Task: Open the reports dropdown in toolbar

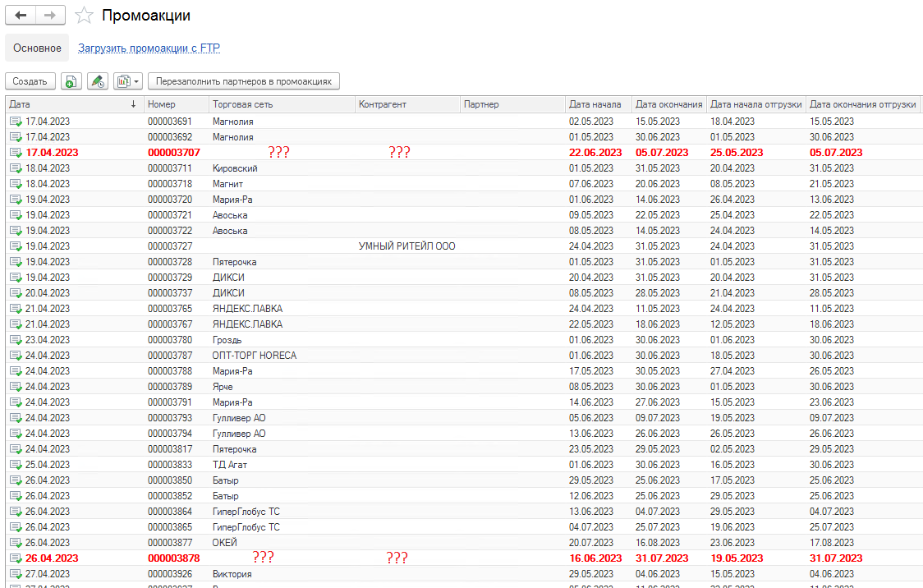Action: pyautogui.click(x=127, y=81)
